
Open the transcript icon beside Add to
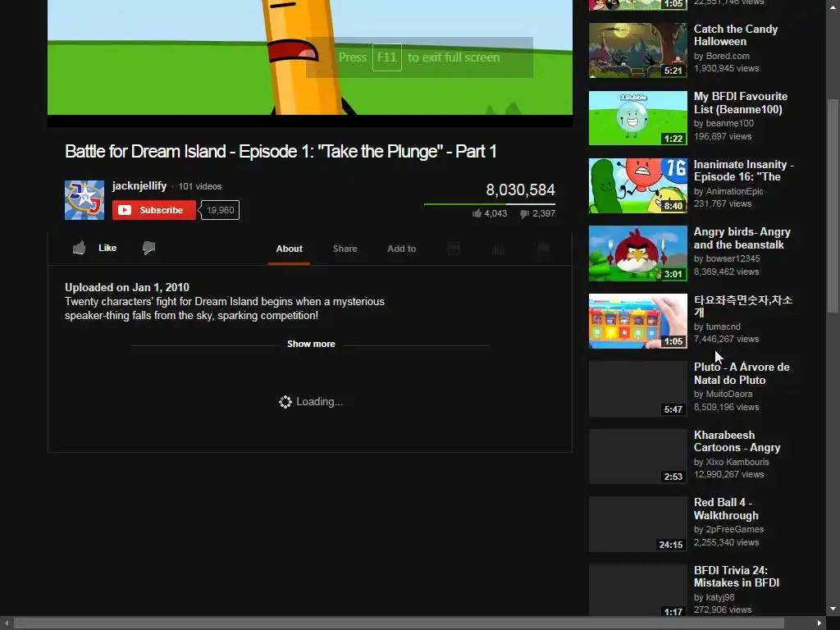click(x=454, y=249)
